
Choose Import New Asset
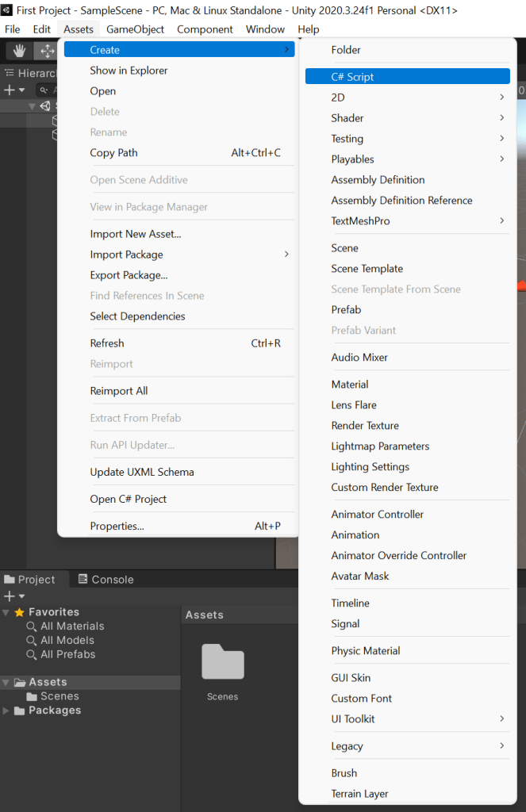coord(179,234)
